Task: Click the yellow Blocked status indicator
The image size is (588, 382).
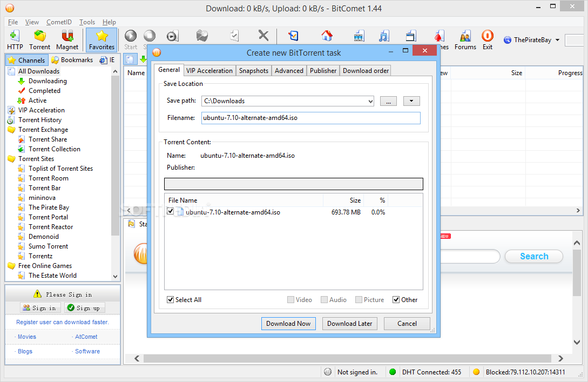Action: (476, 372)
